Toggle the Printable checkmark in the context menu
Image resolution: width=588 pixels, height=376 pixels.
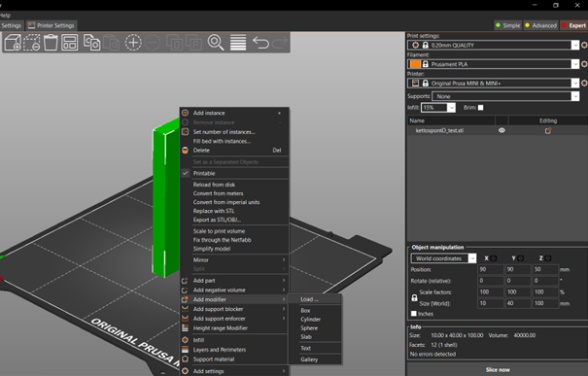click(186, 173)
